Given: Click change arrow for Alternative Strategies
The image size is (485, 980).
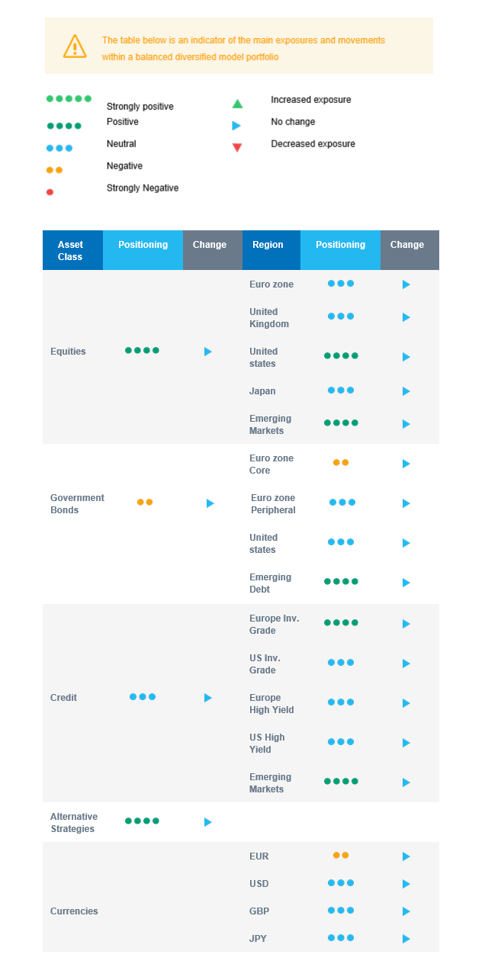Looking at the screenshot, I should [x=207, y=822].
